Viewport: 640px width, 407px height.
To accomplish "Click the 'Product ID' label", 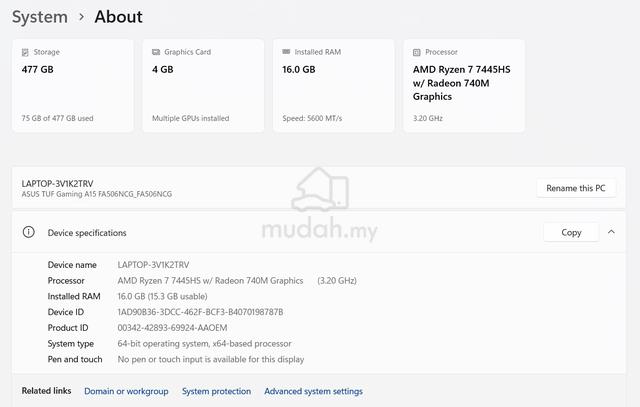I will [68, 328].
